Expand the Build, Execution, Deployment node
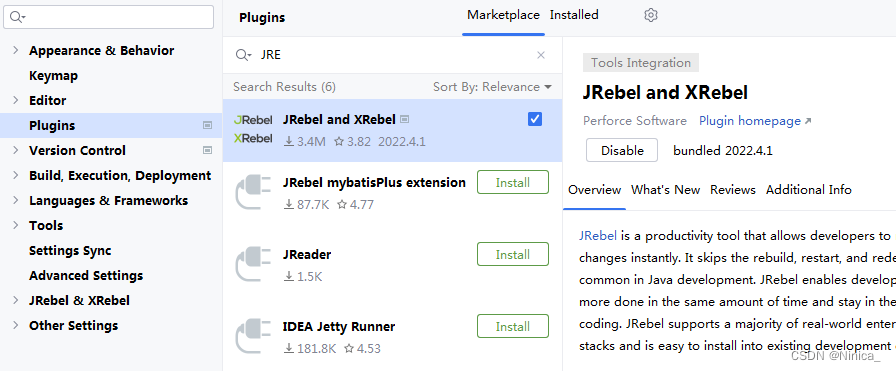The width and height of the screenshot is (896, 371). coord(15,175)
